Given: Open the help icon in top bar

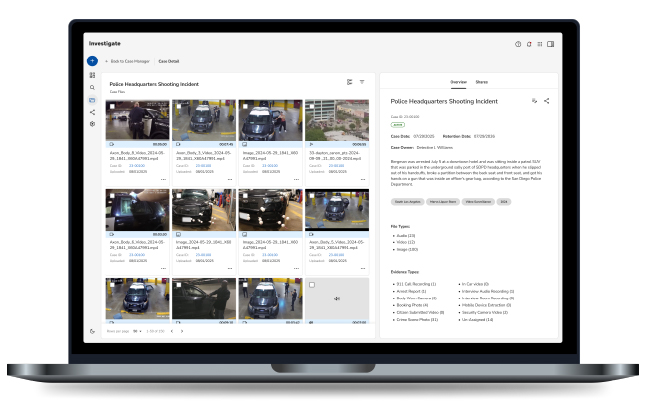Looking at the screenshot, I should tap(518, 44).
